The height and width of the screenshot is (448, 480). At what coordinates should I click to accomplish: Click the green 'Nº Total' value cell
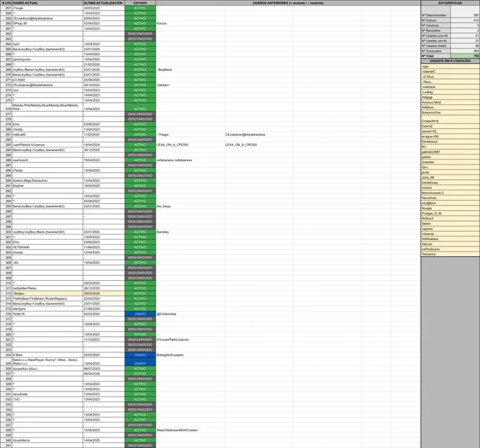465,56
